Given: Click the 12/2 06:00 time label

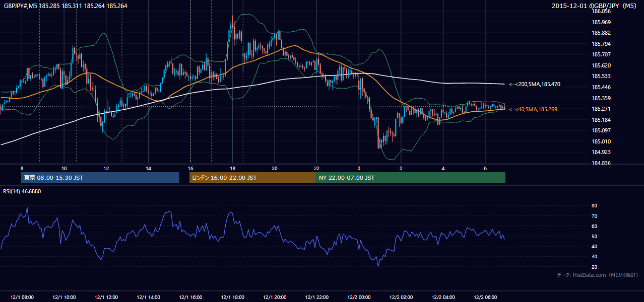Looking at the screenshot, I should coord(485,297).
